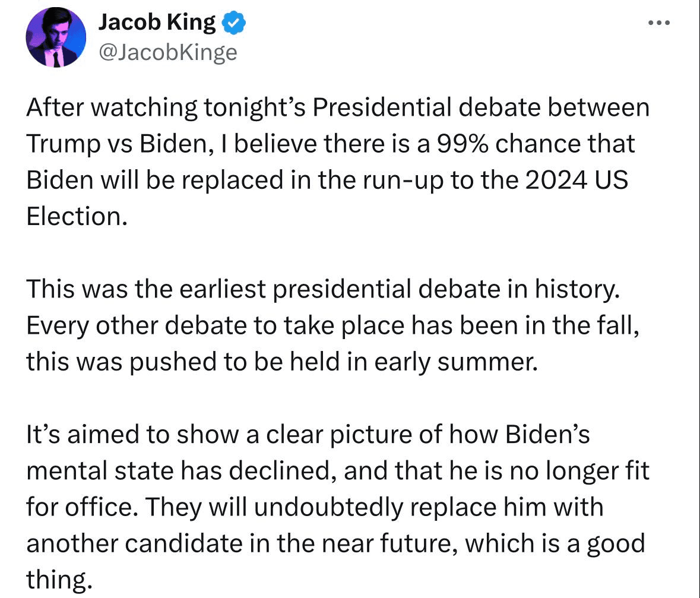Click the word "run-up" in the tweet

393,181
